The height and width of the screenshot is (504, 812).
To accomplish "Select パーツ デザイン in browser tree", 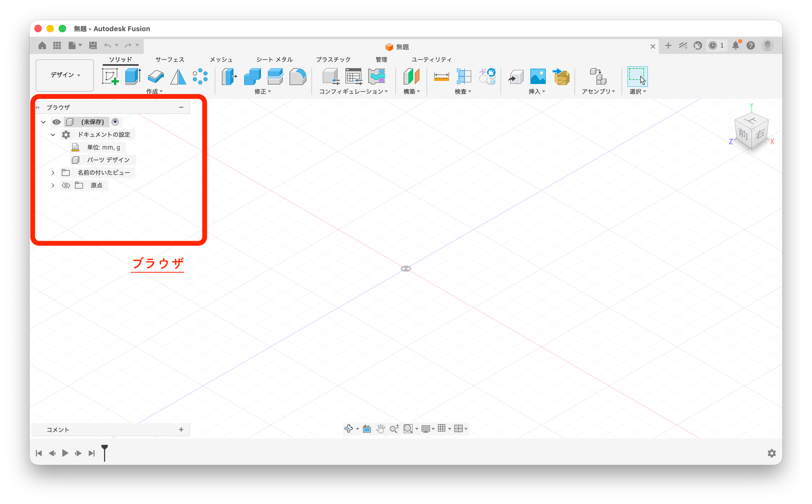I will click(108, 160).
